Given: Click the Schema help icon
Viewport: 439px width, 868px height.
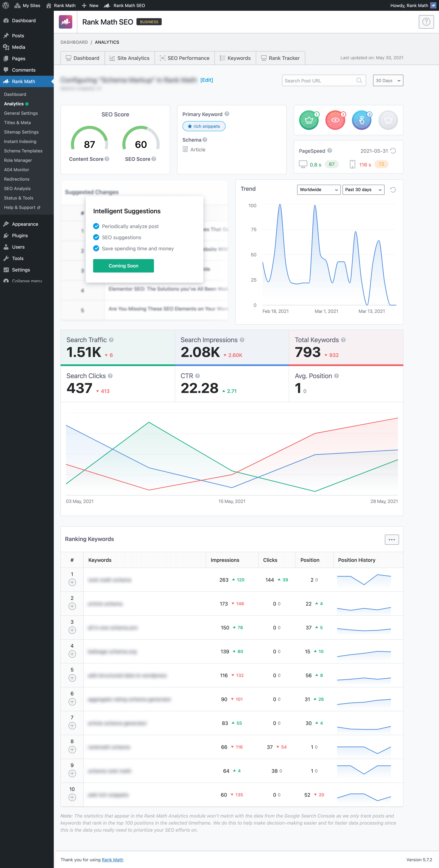Looking at the screenshot, I should (205, 140).
